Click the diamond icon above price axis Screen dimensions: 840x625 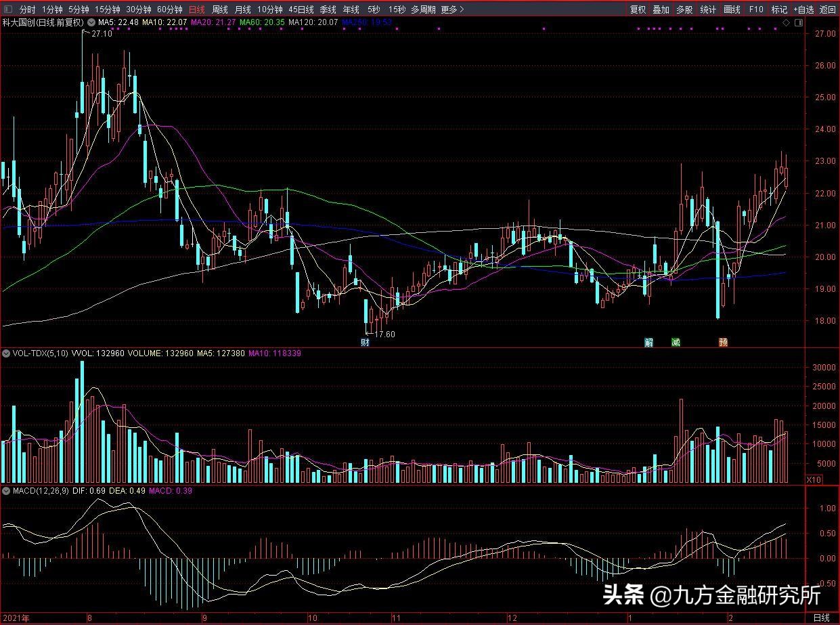(786, 22)
